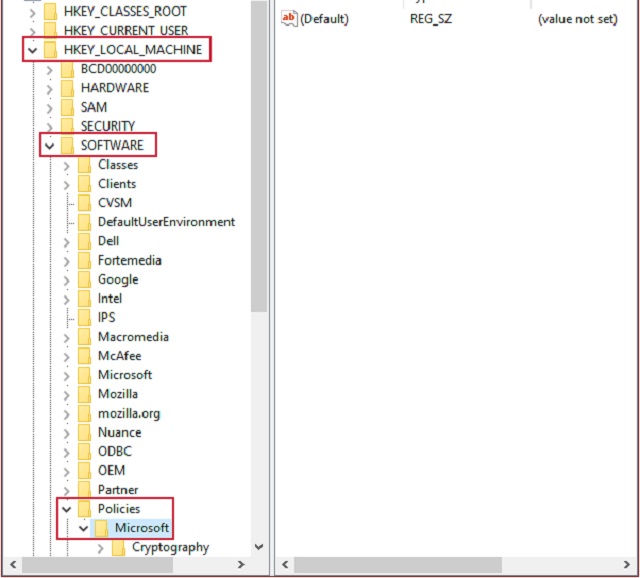Select the Dell key label

(x=108, y=241)
